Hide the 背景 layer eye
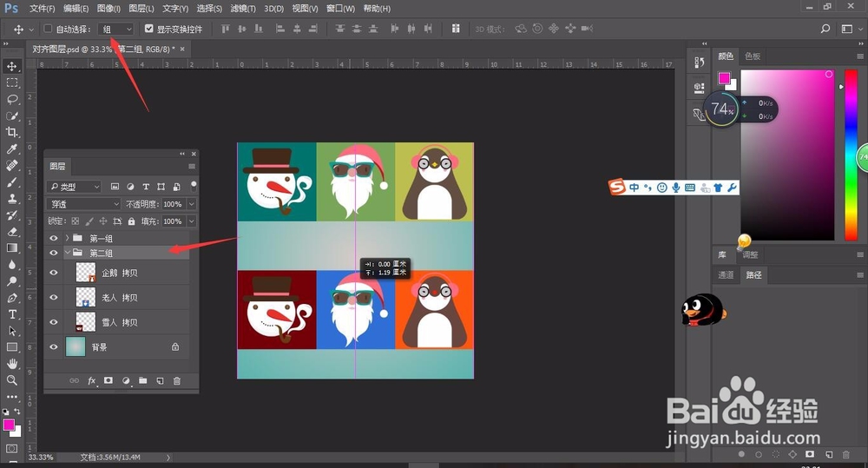The height and width of the screenshot is (468, 868). (54, 347)
